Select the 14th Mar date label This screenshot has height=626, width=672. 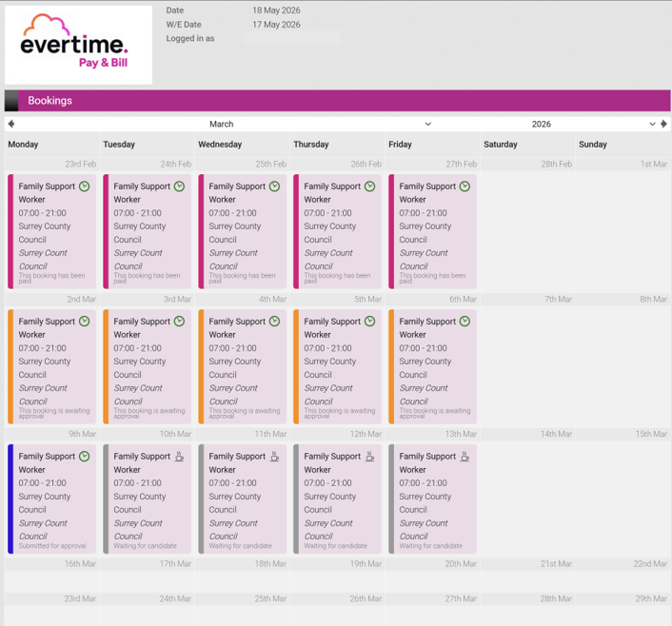point(556,434)
